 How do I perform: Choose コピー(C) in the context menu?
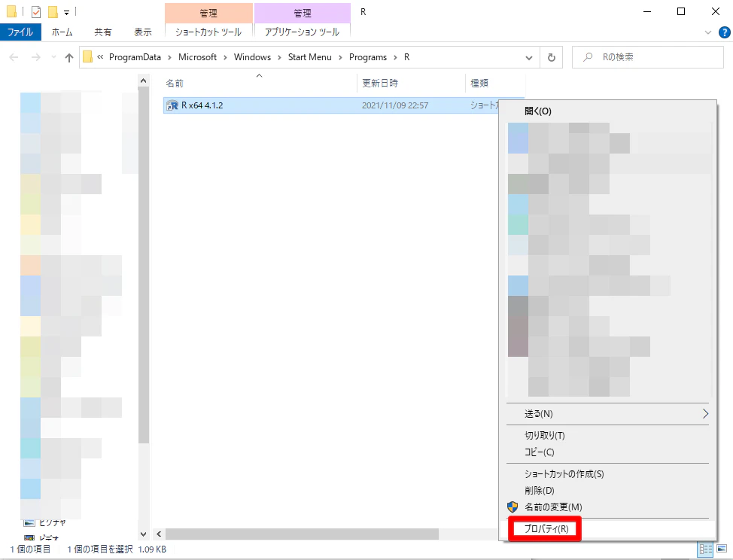click(608, 452)
